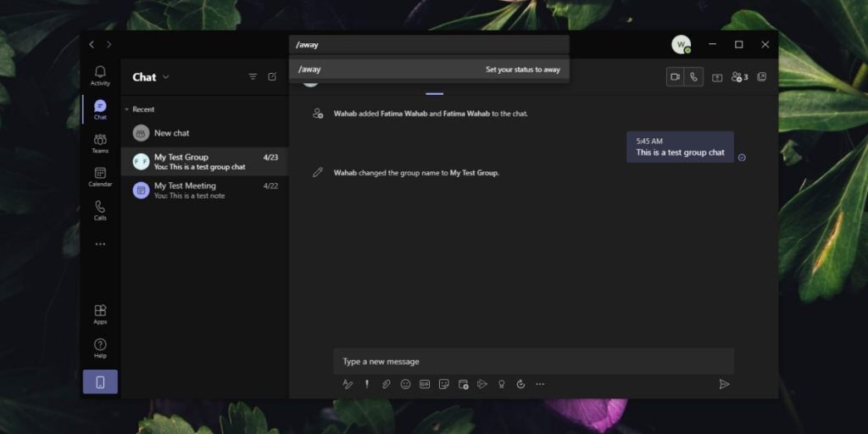Expand the Chat header dropdown
The width and height of the screenshot is (868, 434).
pyautogui.click(x=166, y=77)
